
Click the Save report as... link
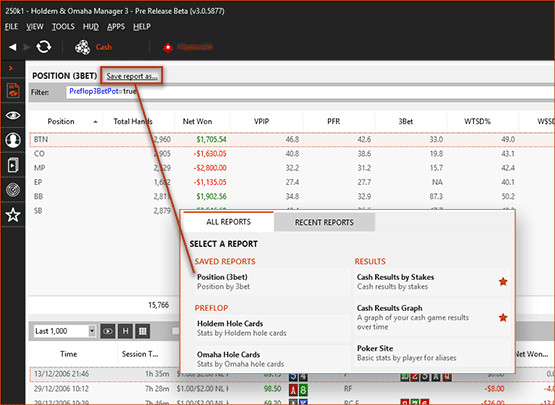tap(132, 76)
